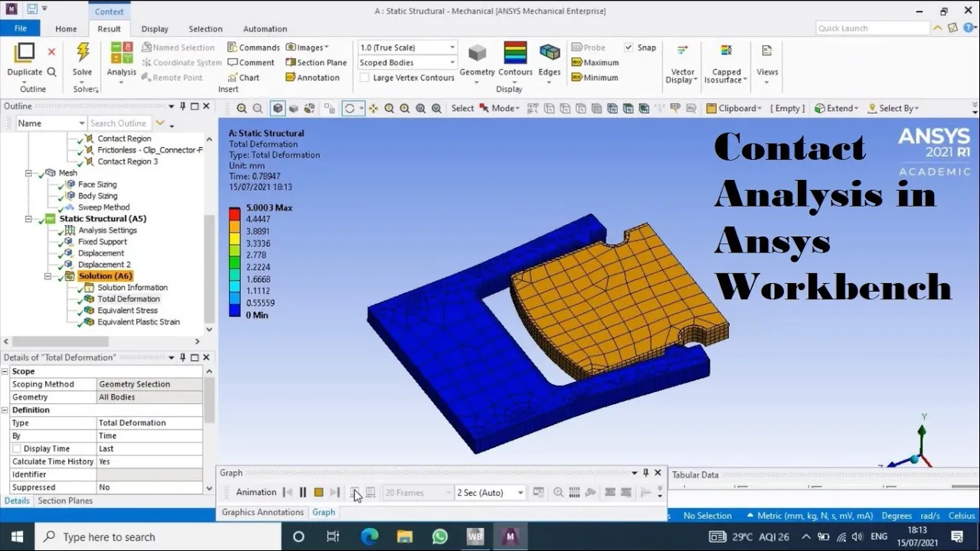Open the Extend dropdown
Screen dimensions: 980x551
pyautogui.click(x=836, y=109)
